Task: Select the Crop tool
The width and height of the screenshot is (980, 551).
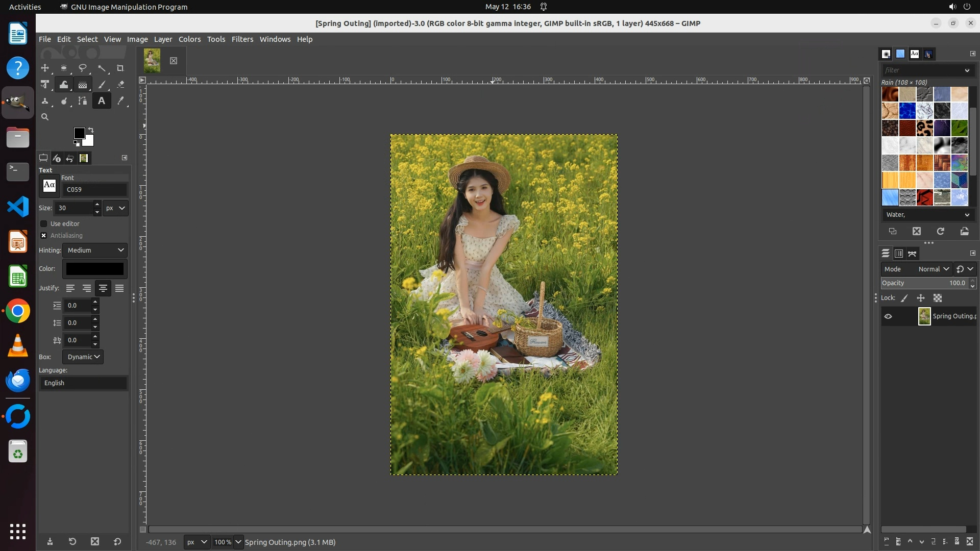Action: tap(120, 68)
